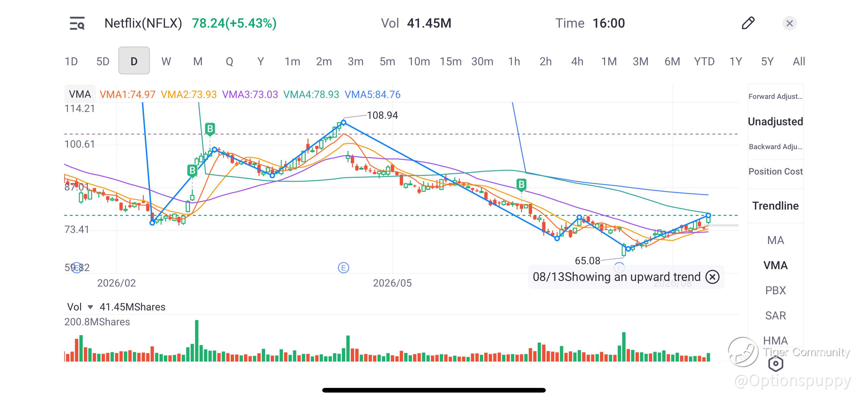Open the stock search list icon
Viewport: 868px width, 400px height.
click(x=77, y=23)
